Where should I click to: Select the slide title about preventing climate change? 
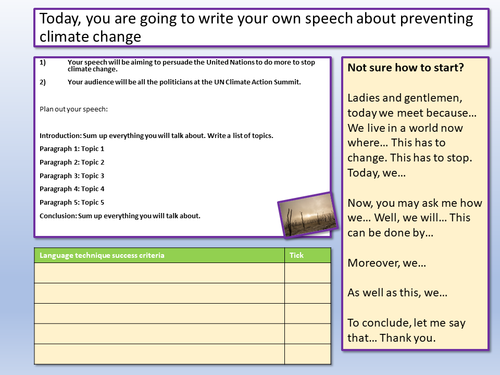[x=256, y=27]
